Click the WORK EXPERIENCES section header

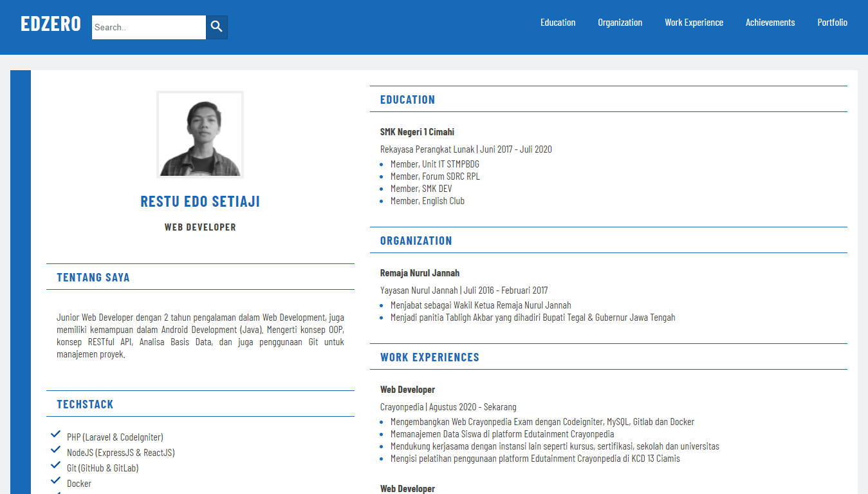click(x=429, y=356)
